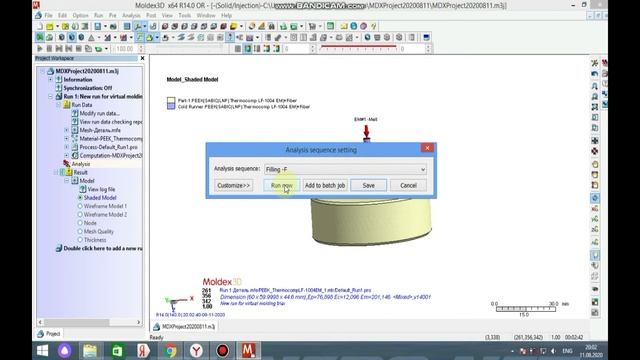The width and height of the screenshot is (640, 360).
Task: Open Google Chrome from the taskbar
Action: pyautogui.click(x=171, y=351)
